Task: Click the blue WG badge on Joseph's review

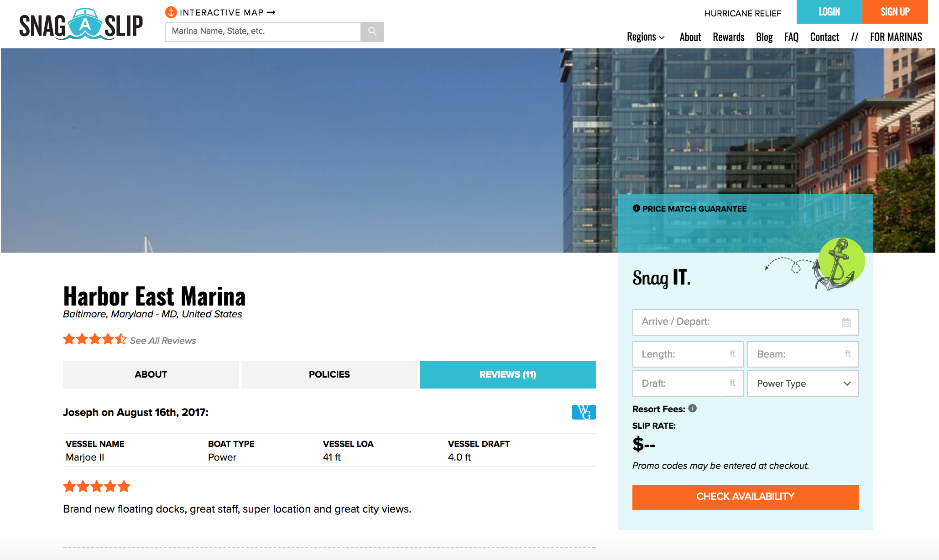Action: (584, 412)
